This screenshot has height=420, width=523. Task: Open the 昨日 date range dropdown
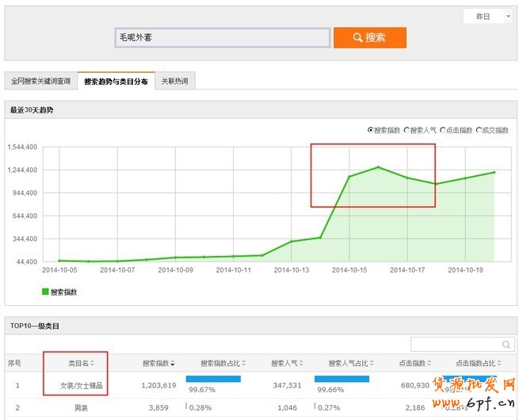pos(487,17)
